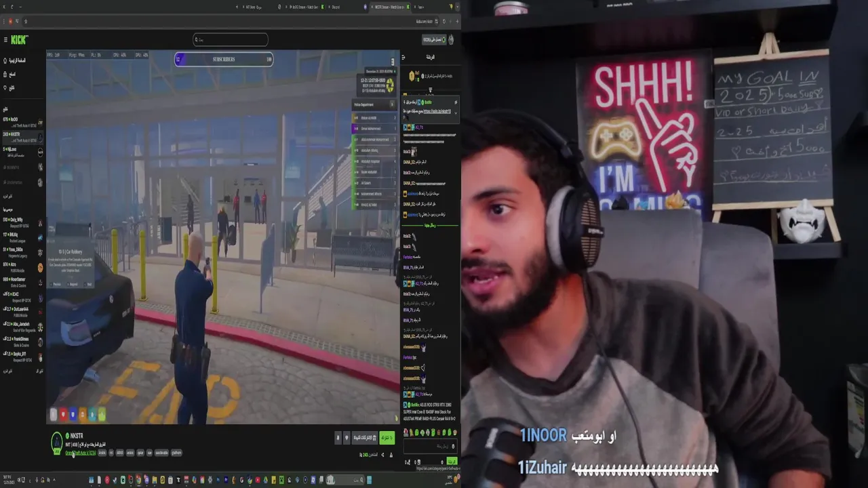Open the solo.to link in the pinned message
This screenshot has height=488, width=868.
click(437, 110)
